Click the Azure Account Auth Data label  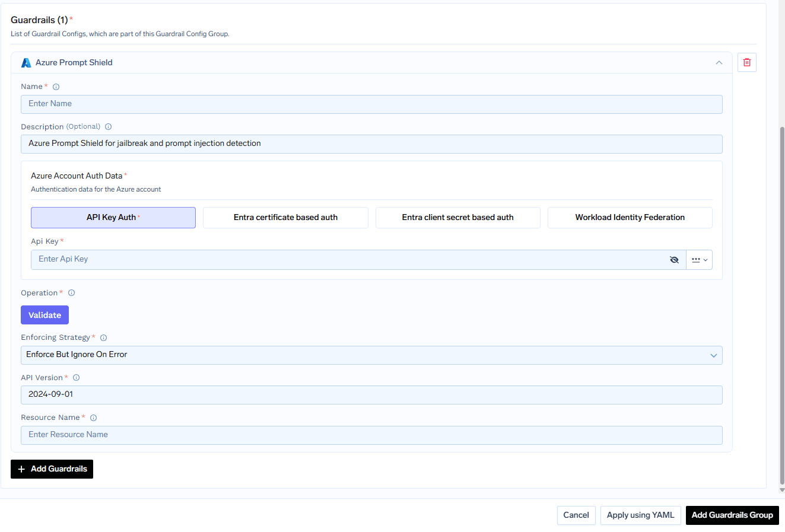click(77, 176)
